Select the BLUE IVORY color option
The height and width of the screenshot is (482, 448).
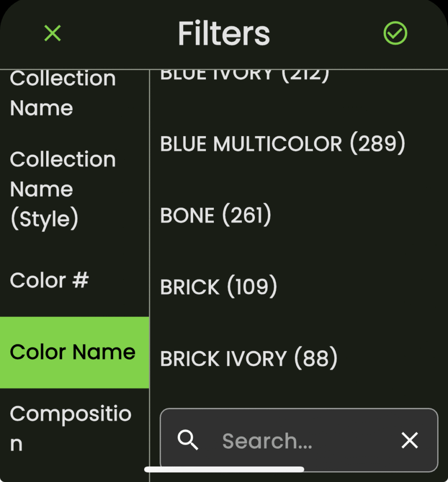(244, 75)
